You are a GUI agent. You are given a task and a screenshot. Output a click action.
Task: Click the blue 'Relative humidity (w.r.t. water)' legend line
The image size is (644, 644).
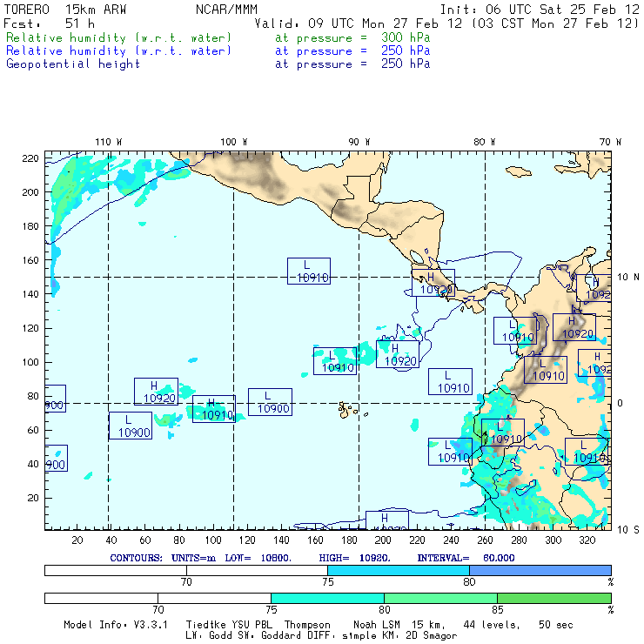[118, 51]
